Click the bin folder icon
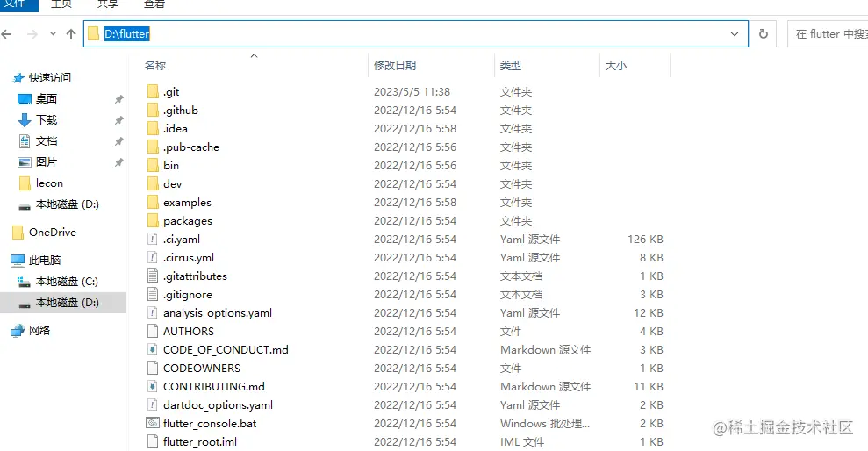The height and width of the screenshot is (451, 868). point(153,166)
